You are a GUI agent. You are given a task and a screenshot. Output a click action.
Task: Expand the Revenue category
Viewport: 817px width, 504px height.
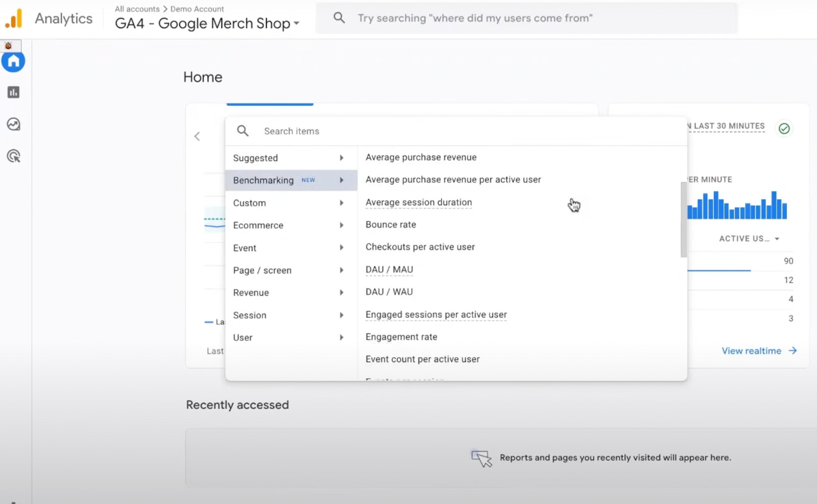tap(291, 293)
